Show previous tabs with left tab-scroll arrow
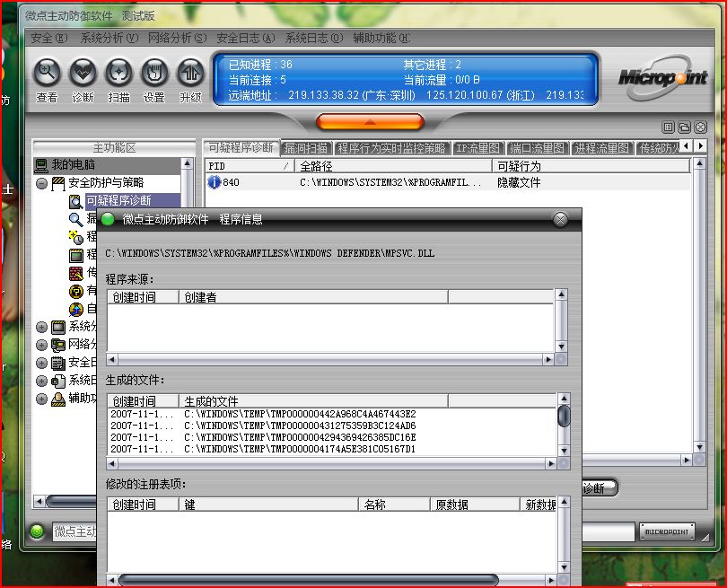Image resolution: width=727 pixels, height=588 pixels. click(687, 145)
